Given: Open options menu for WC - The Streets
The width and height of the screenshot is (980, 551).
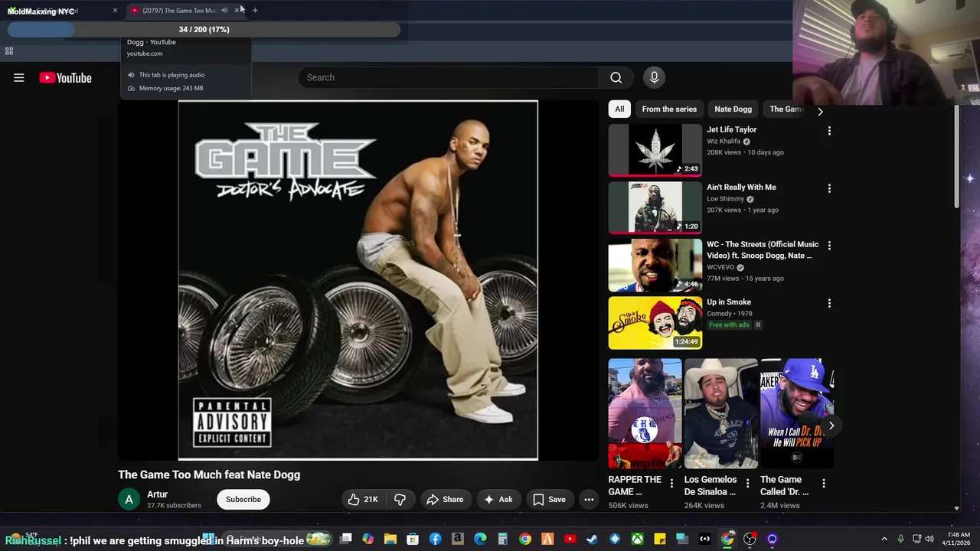Looking at the screenshot, I should point(829,246).
